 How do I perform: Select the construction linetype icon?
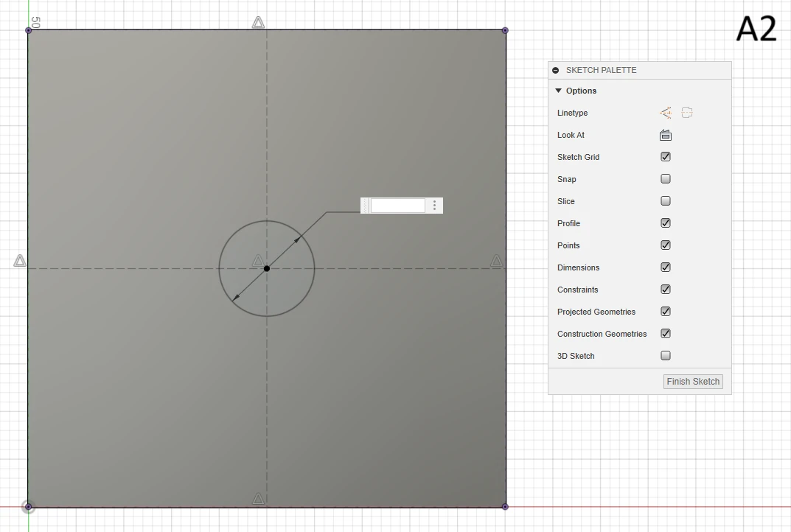pos(666,113)
